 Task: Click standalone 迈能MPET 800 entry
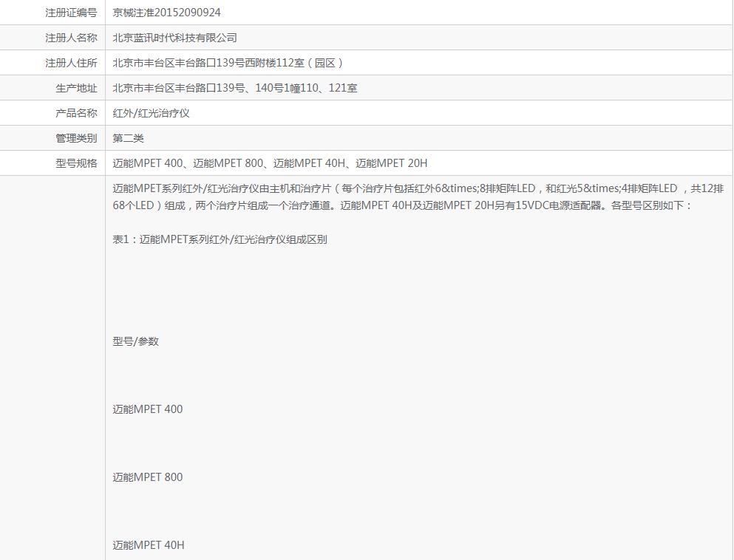point(147,477)
